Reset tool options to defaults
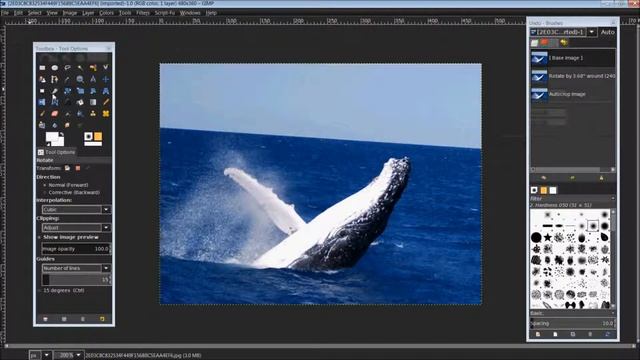The image size is (640, 360). (102, 319)
